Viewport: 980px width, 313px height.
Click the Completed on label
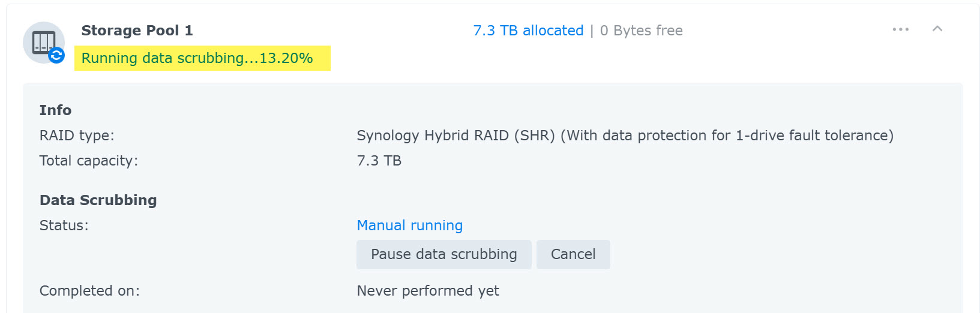pyautogui.click(x=89, y=291)
